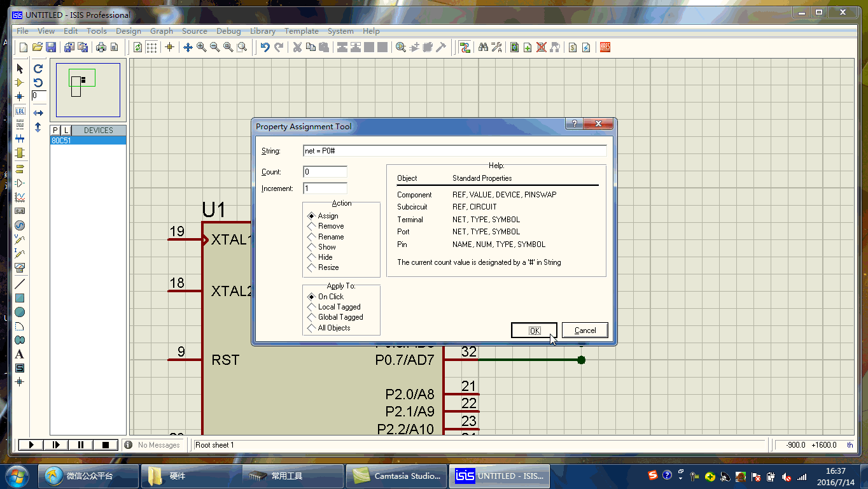Click the Step simulation button
Image resolution: width=868 pixels, height=489 pixels.
pyautogui.click(x=56, y=444)
